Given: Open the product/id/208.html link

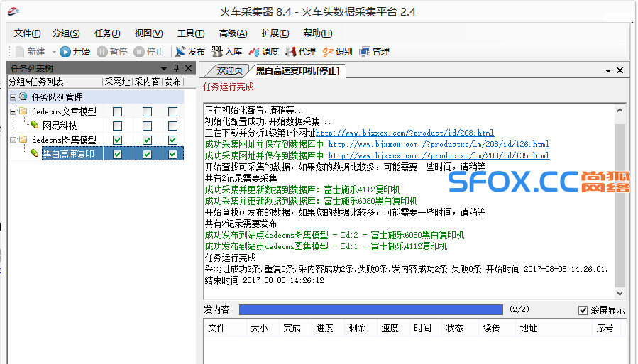Looking at the screenshot, I should coord(405,133).
